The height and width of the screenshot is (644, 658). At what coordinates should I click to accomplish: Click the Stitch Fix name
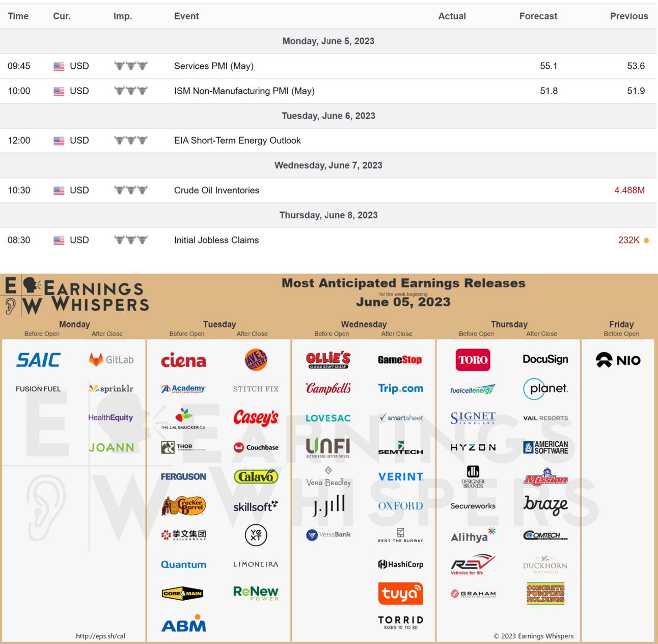[x=256, y=389]
